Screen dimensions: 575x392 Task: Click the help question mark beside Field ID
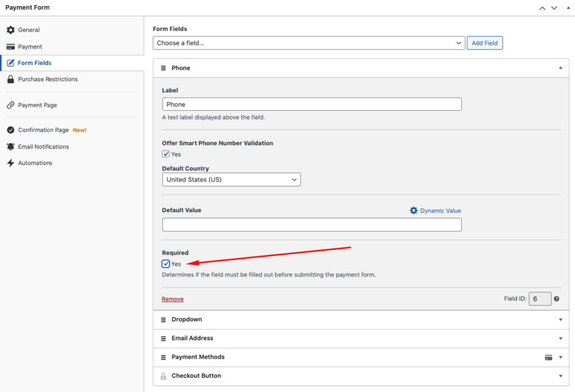click(x=556, y=299)
